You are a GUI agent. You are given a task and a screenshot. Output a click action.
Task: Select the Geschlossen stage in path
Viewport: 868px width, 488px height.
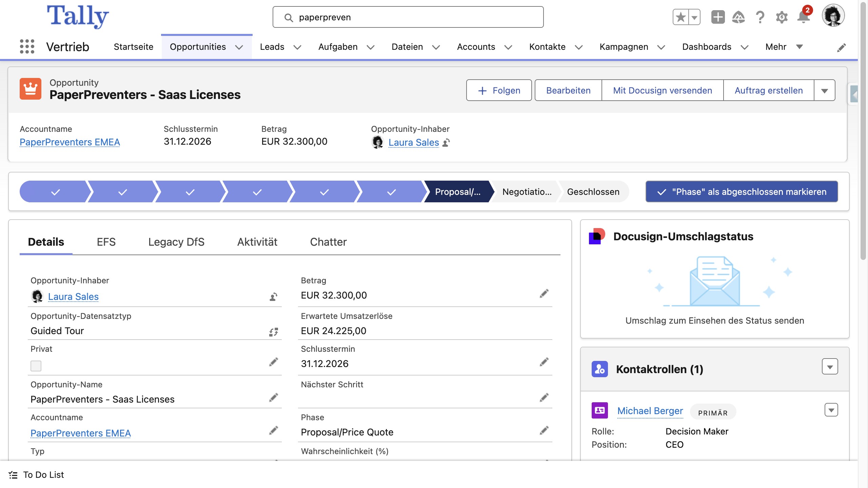tap(593, 192)
